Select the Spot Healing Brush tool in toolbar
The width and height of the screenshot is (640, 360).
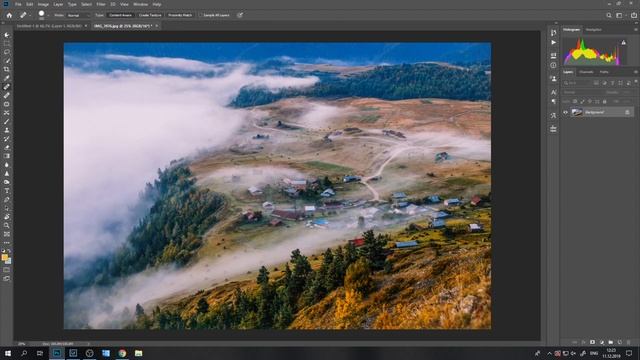(7, 87)
